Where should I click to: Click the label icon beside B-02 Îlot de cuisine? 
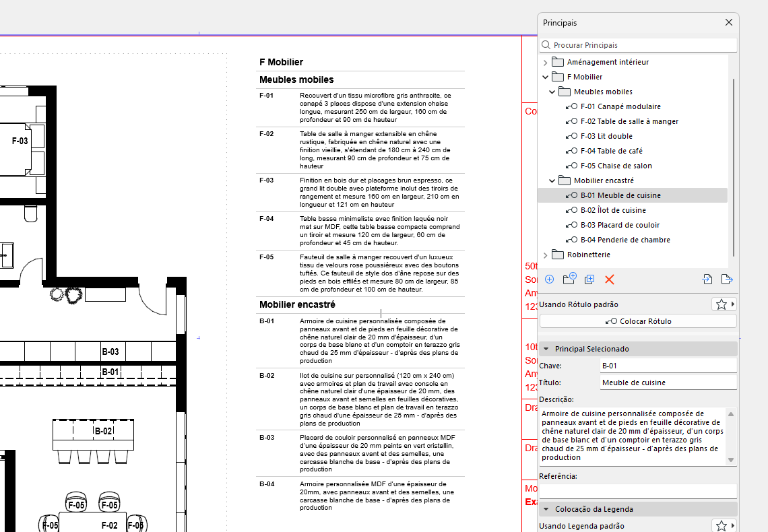click(571, 211)
